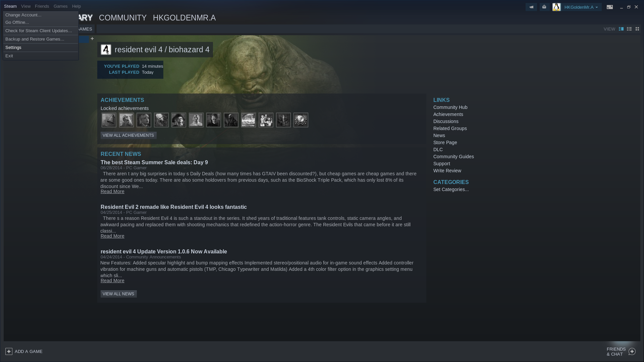Click the '14 minutes' playtime text
This screenshot has height=362, width=644.
[152, 66]
